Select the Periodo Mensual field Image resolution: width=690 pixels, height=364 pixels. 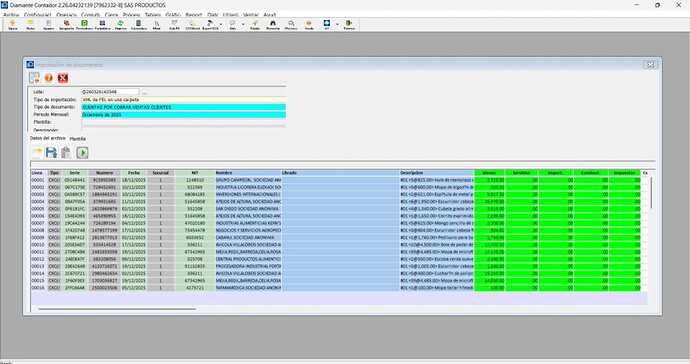click(184, 115)
